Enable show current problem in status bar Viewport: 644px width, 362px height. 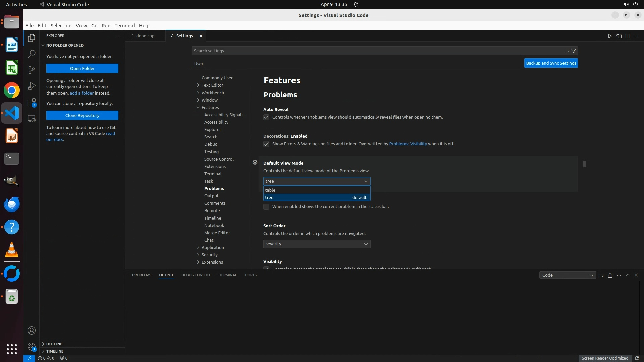(x=266, y=207)
